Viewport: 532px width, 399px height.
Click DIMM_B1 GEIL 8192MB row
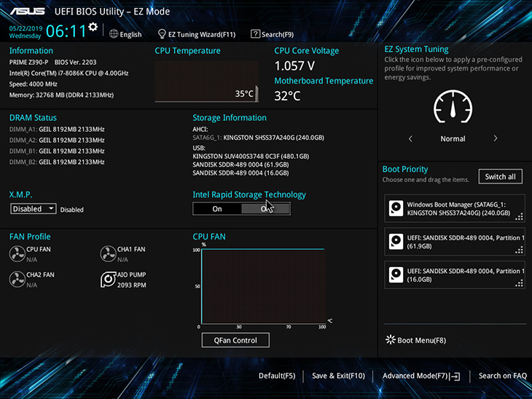point(57,151)
